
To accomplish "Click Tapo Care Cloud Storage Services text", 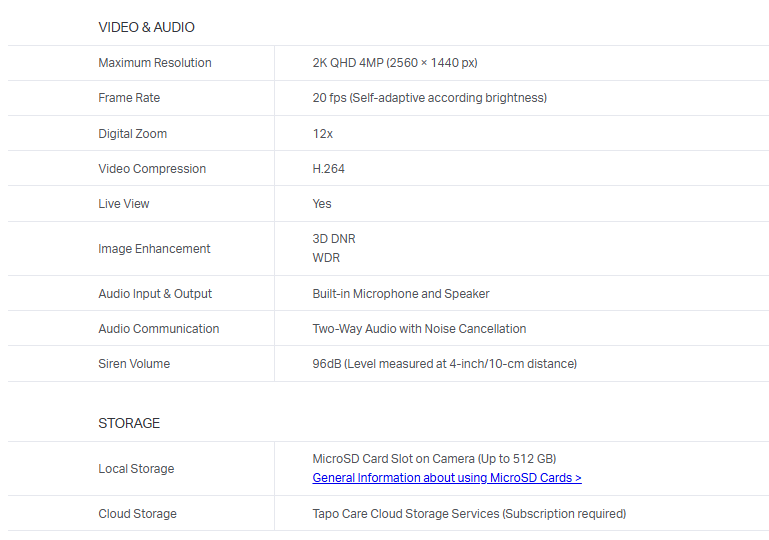I will coord(468,514).
